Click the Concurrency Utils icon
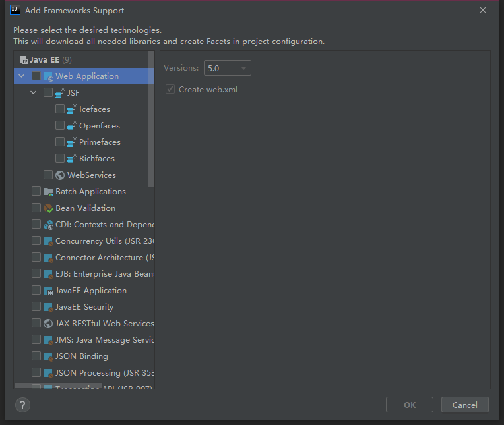The image size is (504, 425). click(48, 241)
